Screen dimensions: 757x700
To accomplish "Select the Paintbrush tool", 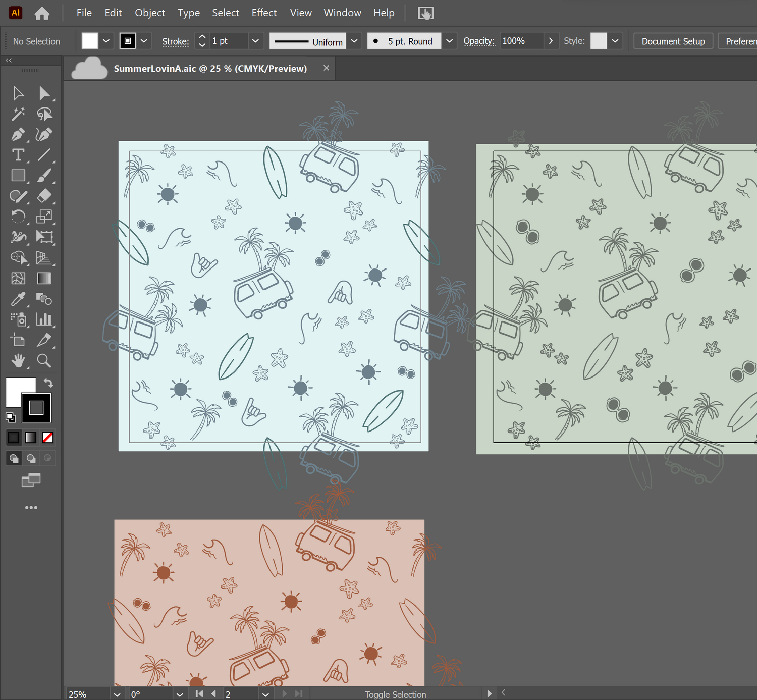I will (45, 175).
